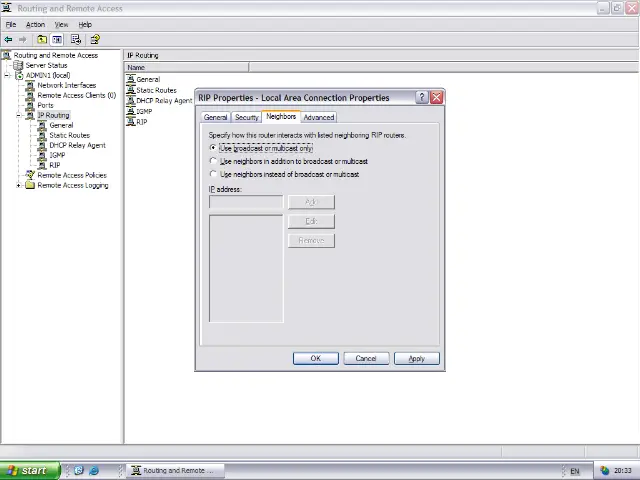Open the Action menu
Image resolution: width=640 pixels, height=480 pixels.
(x=36, y=24)
